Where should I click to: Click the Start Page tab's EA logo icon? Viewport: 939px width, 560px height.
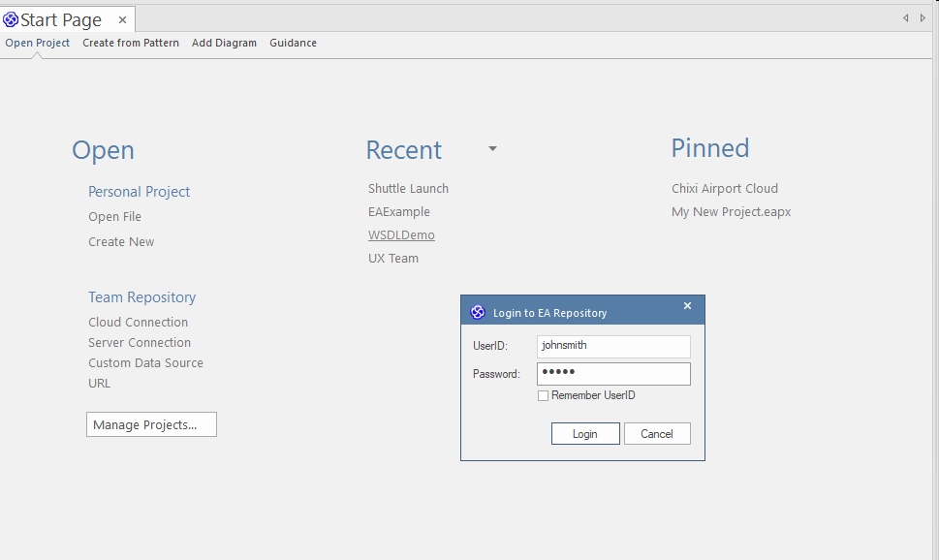pos(11,19)
